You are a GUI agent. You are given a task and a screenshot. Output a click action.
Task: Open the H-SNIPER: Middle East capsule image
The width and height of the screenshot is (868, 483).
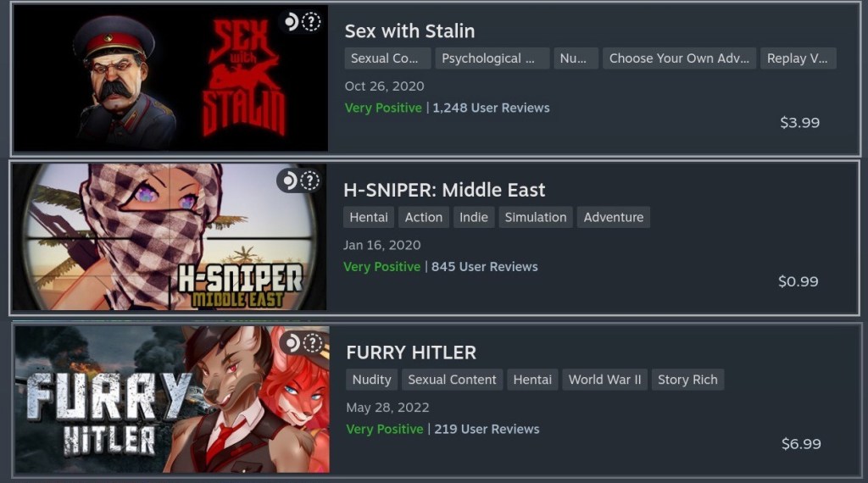tap(170, 236)
